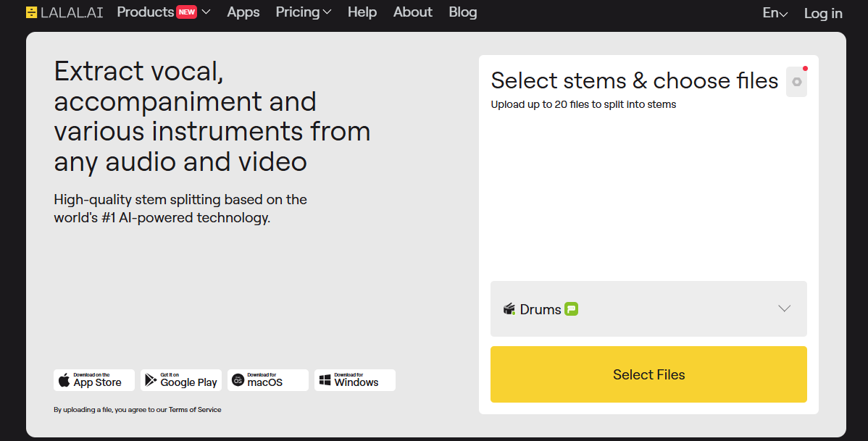Download the app via the App Store badge
868x441 pixels.
point(93,379)
